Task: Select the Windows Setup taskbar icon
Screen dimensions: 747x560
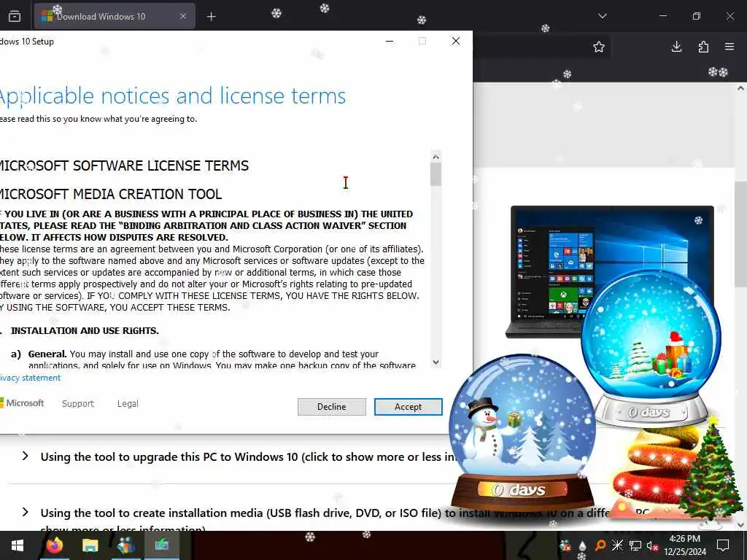Action: (x=161, y=545)
